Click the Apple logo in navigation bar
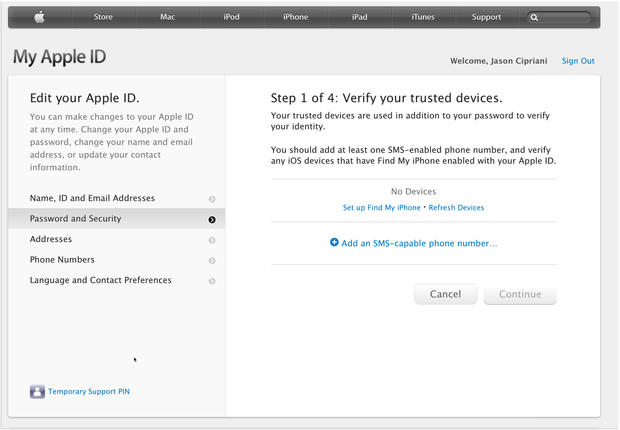The height and width of the screenshot is (430, 620). click(40, 17)
